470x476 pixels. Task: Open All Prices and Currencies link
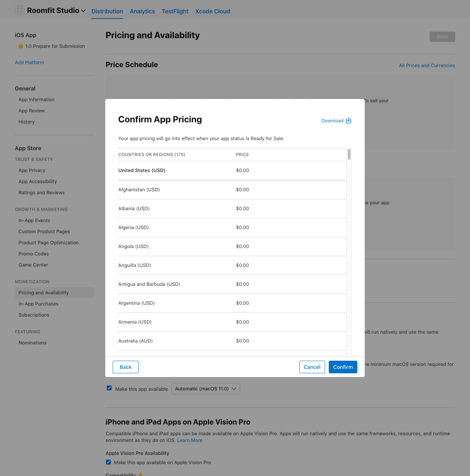pyautogui.click(x=427, y=66)
